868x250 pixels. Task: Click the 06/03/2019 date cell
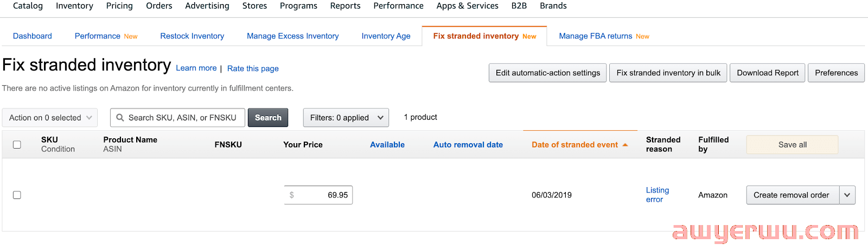click(552, 195)
